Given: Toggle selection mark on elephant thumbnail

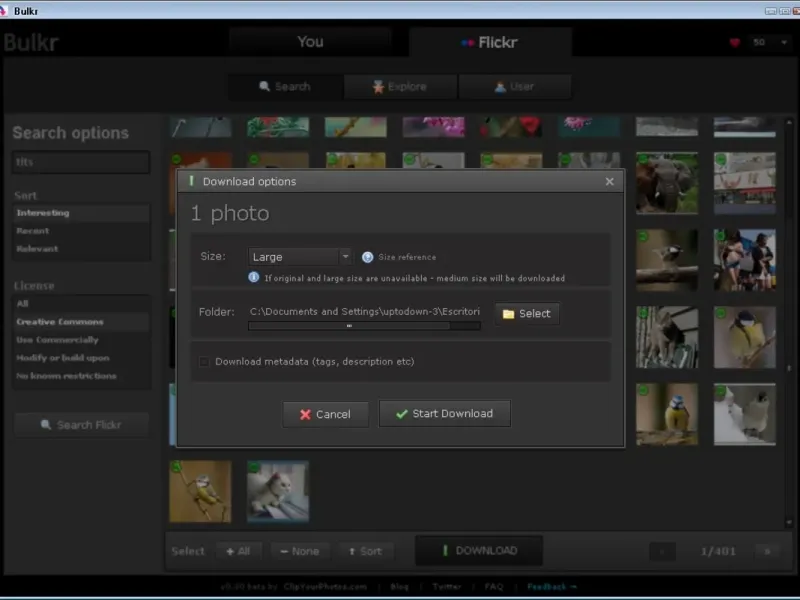Looking at the screenshot, I should point(643,159).
